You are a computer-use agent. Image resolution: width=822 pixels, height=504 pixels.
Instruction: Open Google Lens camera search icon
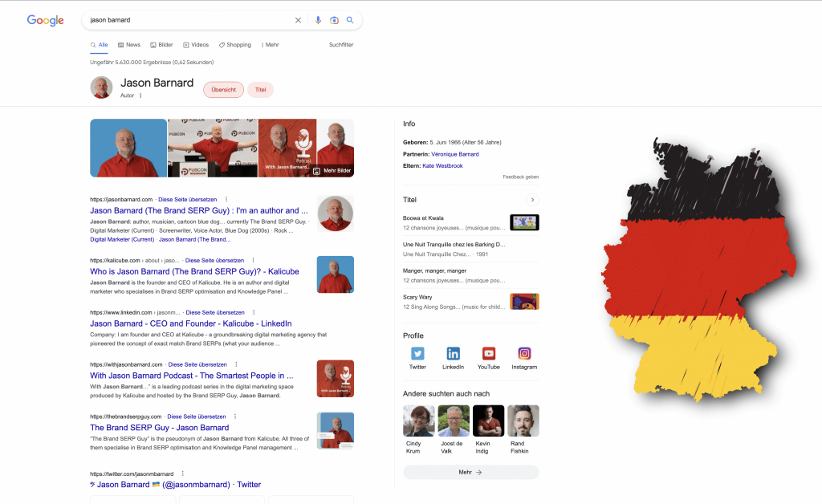pos(334,20)
